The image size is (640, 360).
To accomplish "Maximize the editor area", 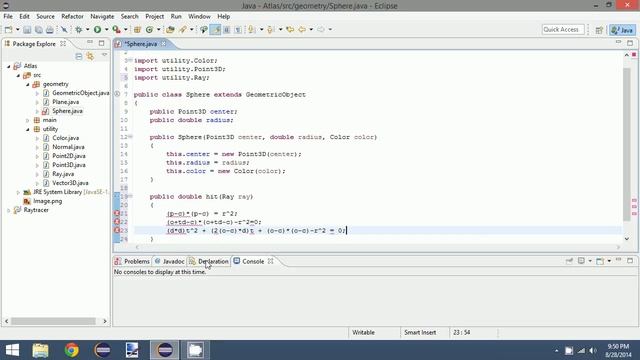I will pos(630,43).
